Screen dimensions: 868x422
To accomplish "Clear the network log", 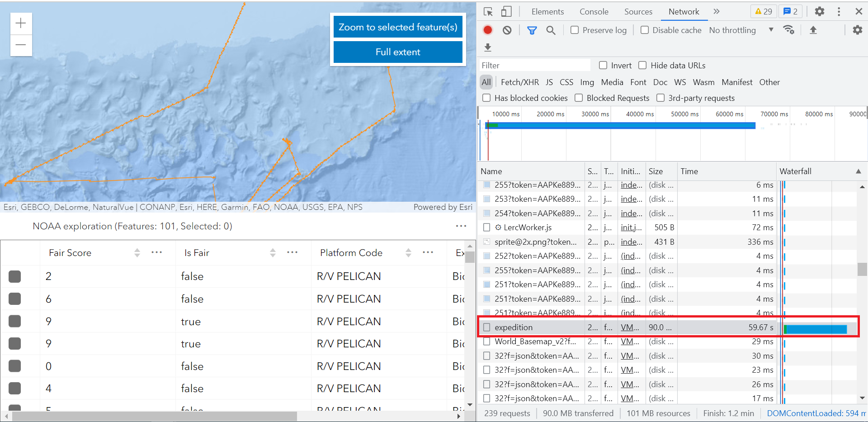I will click(x=507, y=30).
